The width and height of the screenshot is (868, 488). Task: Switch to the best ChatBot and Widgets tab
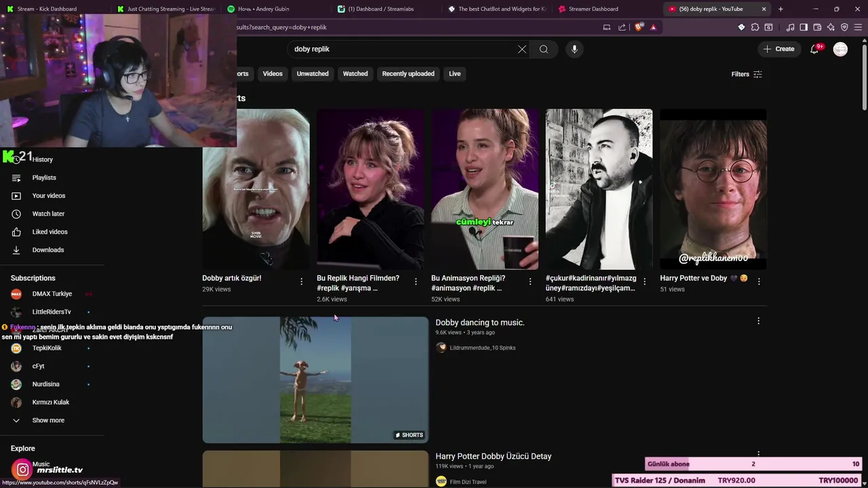[x=496, y=9]
